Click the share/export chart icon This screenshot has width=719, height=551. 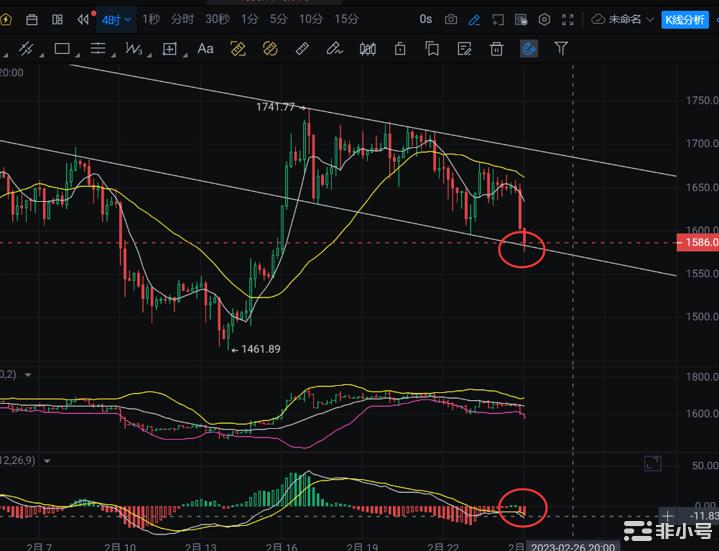click(x=498, y=20)
